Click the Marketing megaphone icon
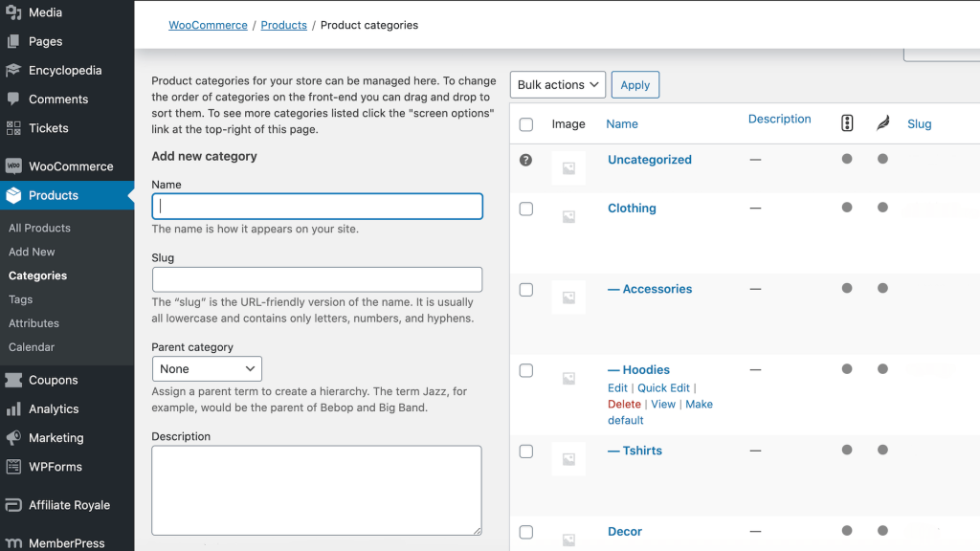The image size is (980, 551). click(x=13, y=437)
